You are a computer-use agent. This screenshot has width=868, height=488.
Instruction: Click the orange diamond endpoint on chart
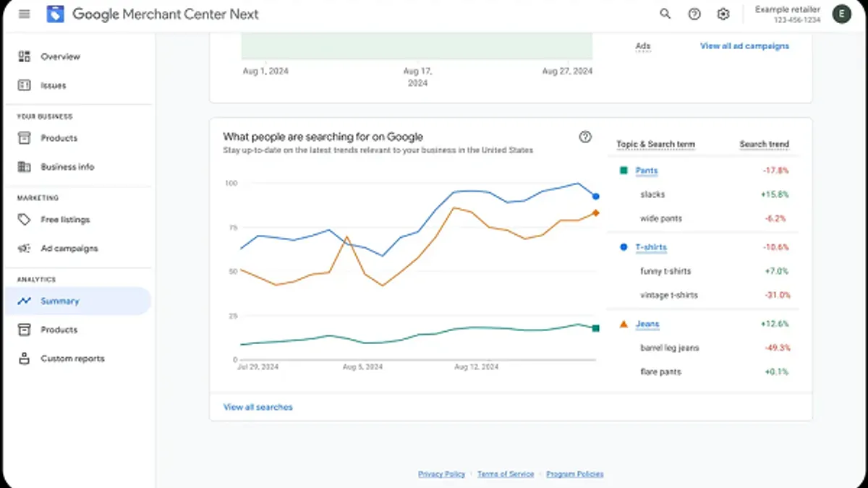point(595,213)
